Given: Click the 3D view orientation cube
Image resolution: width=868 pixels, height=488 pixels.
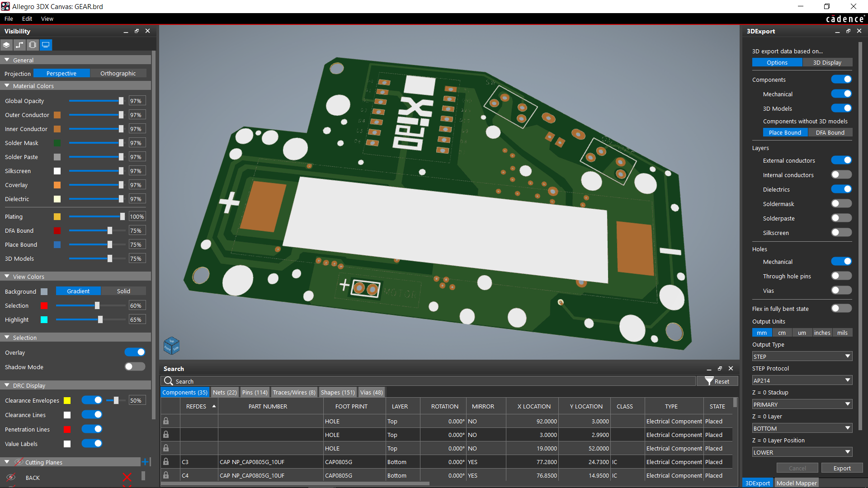Looking at the screenshot, I should (171, 346).
